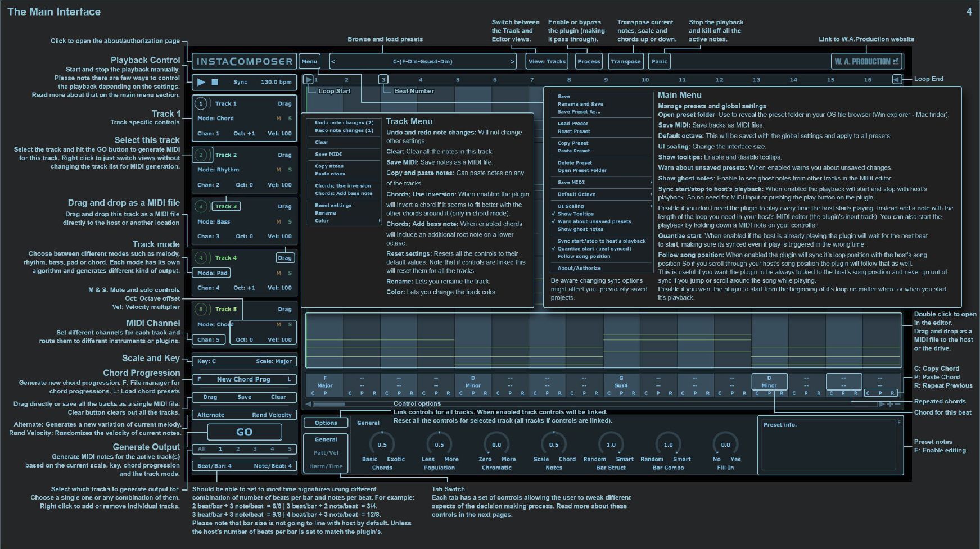Adjust the Fill In knob

point(725,444)
